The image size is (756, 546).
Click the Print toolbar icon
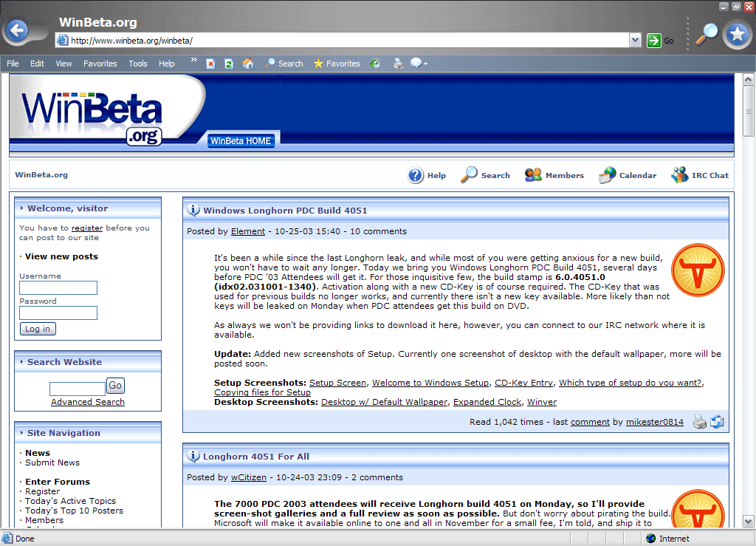coord(398,64)
